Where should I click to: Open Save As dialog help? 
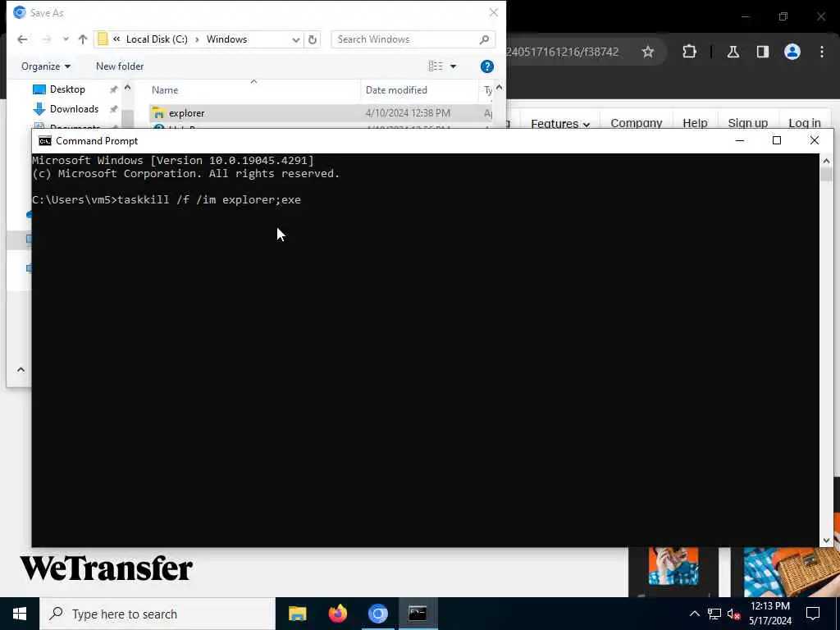[x=487, y=66]
